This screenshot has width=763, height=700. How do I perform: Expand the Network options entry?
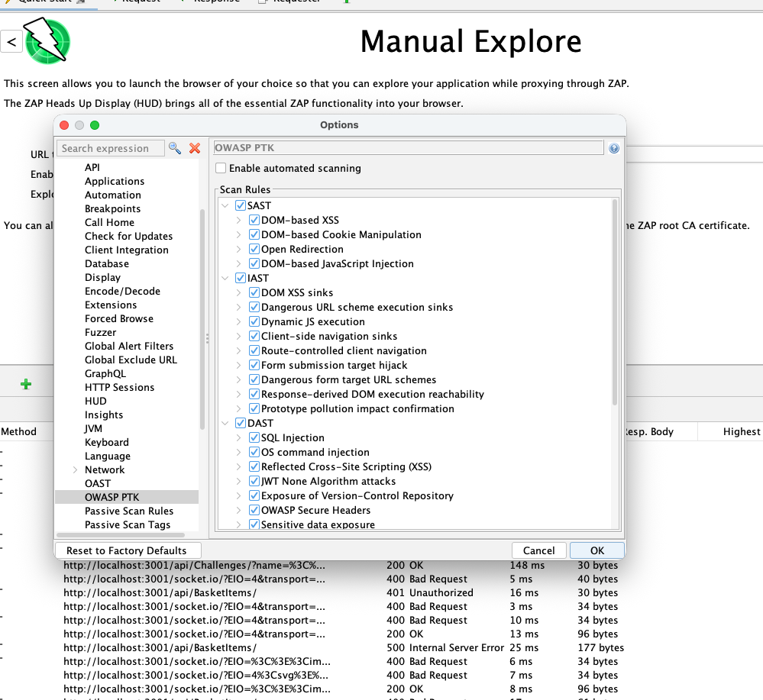point(76,469)
